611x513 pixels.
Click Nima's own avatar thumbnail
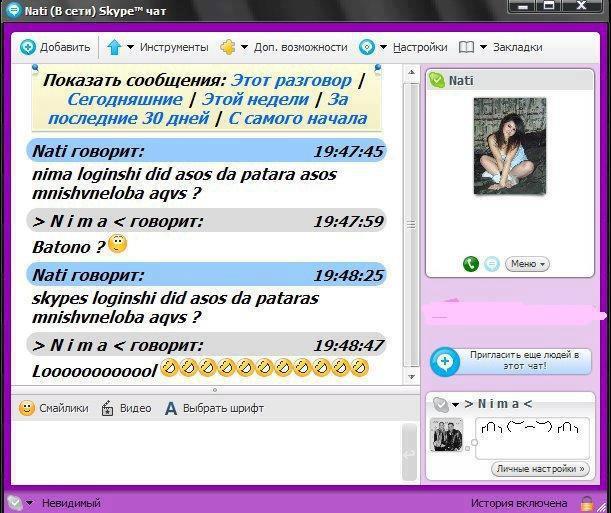[x=446, y=435]
